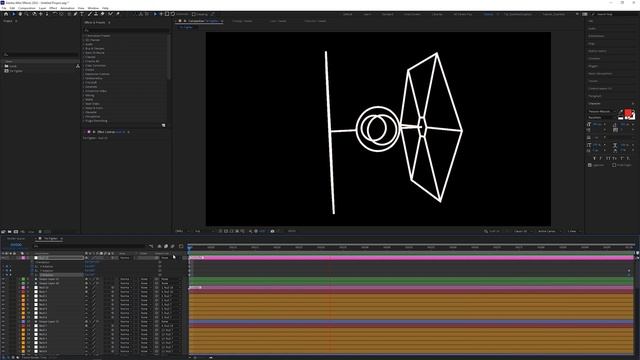Select the Default workspace
Image resolution: width=640 pixels, height=360 pixels.
tap(347, 14)
